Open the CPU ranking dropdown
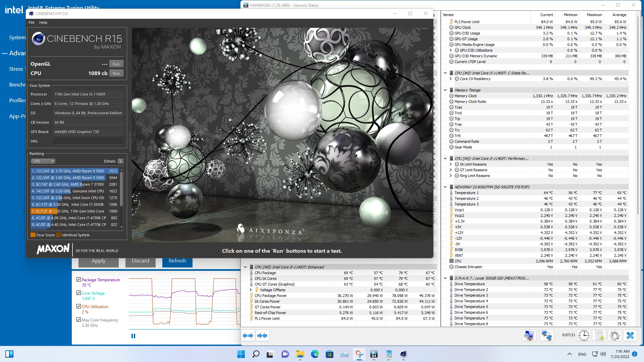Image resolution: width=644 pixels, height=362 pixels. (43, 161)
